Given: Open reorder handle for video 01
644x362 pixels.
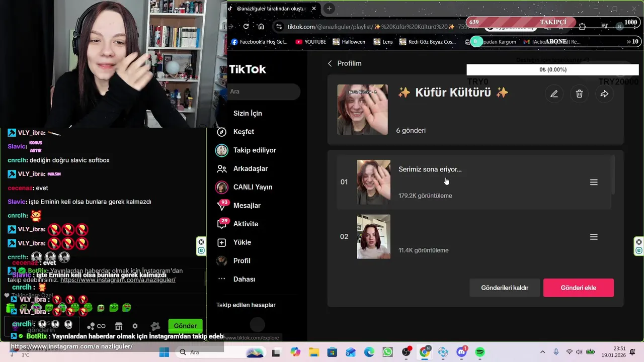Looking at the screenshot, I should click(x=594, y=182).
